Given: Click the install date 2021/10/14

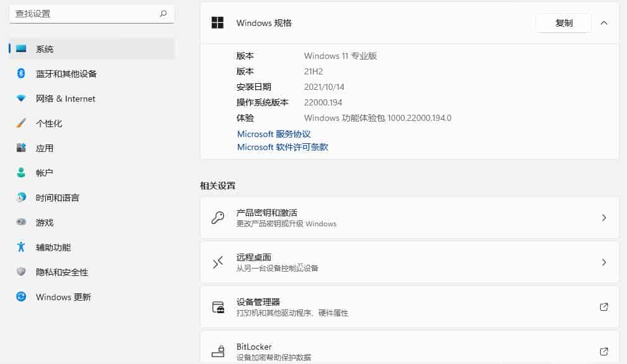Looking at the screenshot, I should (324, 87).
